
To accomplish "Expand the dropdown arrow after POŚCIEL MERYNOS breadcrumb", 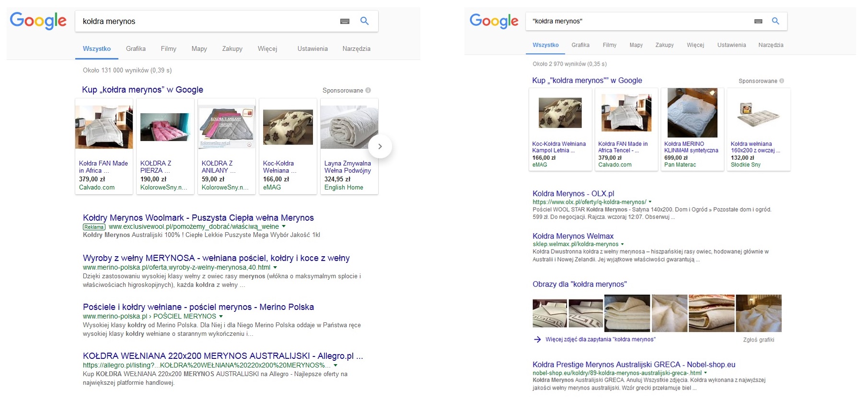I will 221,317.
